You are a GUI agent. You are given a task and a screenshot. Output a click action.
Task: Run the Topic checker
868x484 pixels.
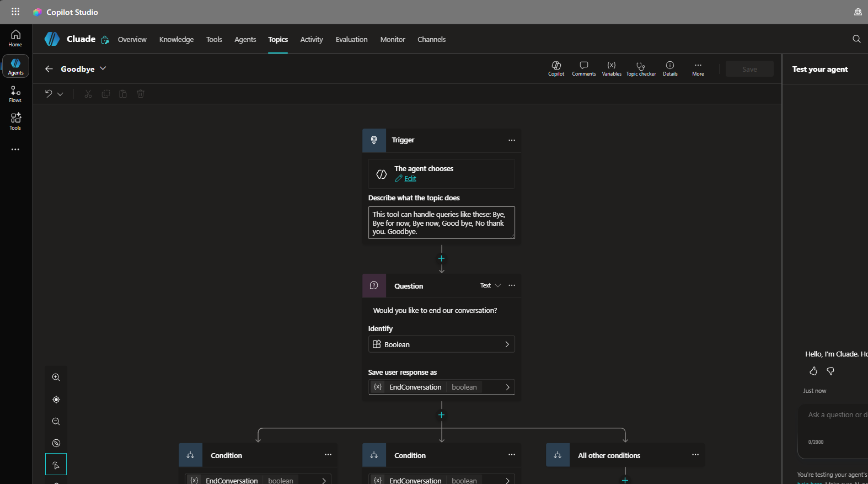(641, 68)
